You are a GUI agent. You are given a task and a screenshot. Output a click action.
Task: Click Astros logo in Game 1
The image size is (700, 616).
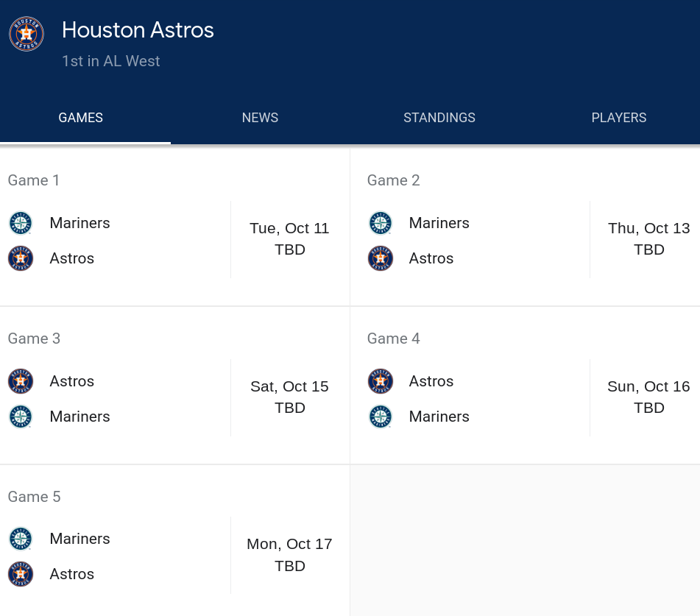pos(21,258)
